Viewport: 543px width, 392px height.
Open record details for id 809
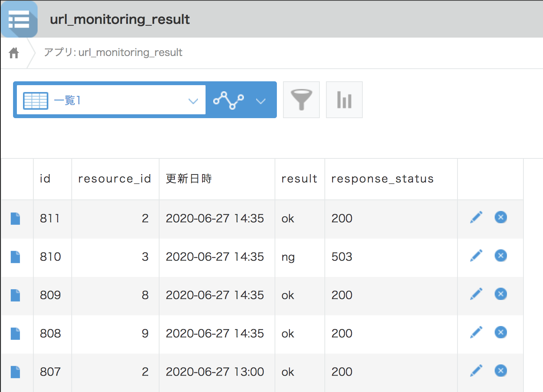15,295
